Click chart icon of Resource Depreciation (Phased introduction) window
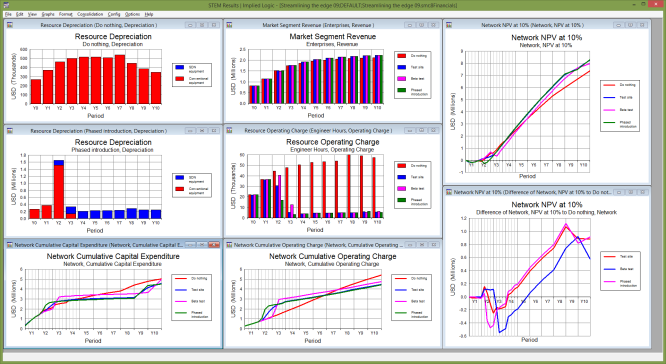 10,131
